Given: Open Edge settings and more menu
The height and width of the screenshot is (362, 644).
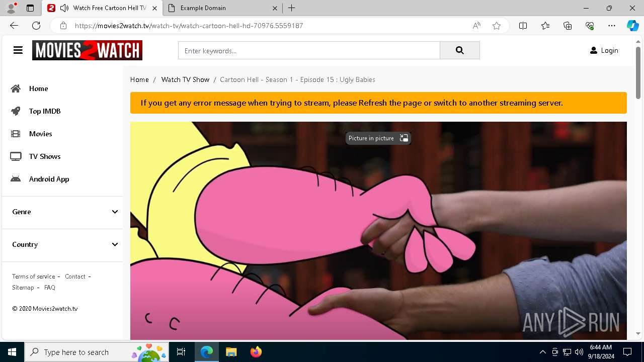Looking at the screenshot, I should click(x=612, y=26).
